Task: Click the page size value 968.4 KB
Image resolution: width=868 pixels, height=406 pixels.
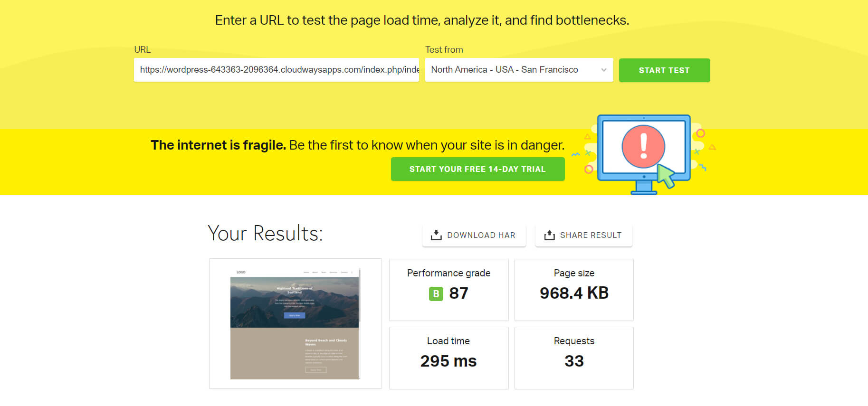Action: [574, 293]
